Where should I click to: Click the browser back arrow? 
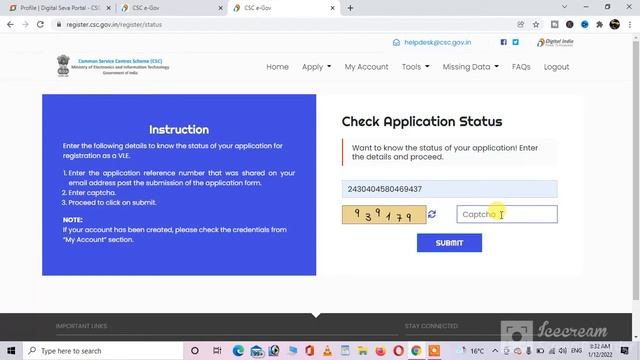pyautogui.click(x=11, y=24)
